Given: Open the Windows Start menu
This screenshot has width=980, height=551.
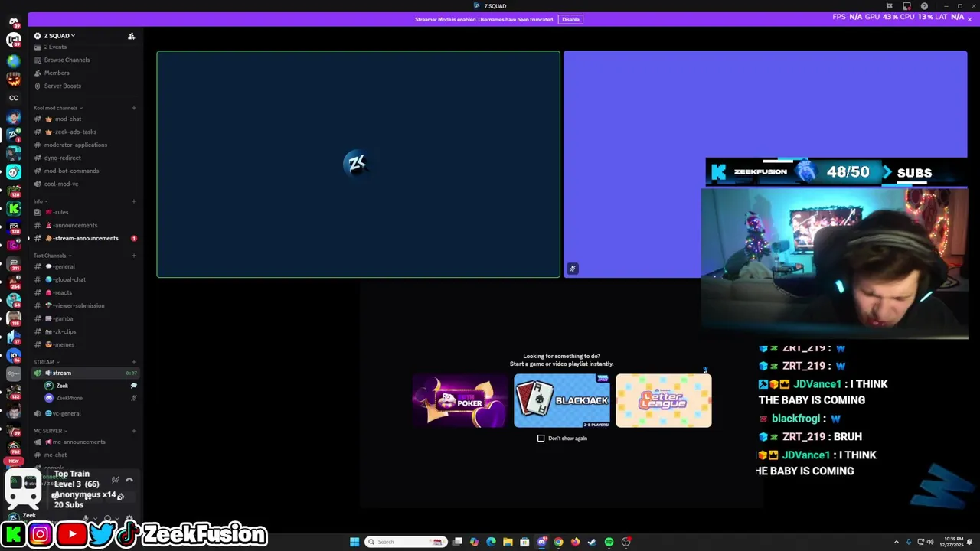Looking at the screenshot, I should tap(354, 542).
